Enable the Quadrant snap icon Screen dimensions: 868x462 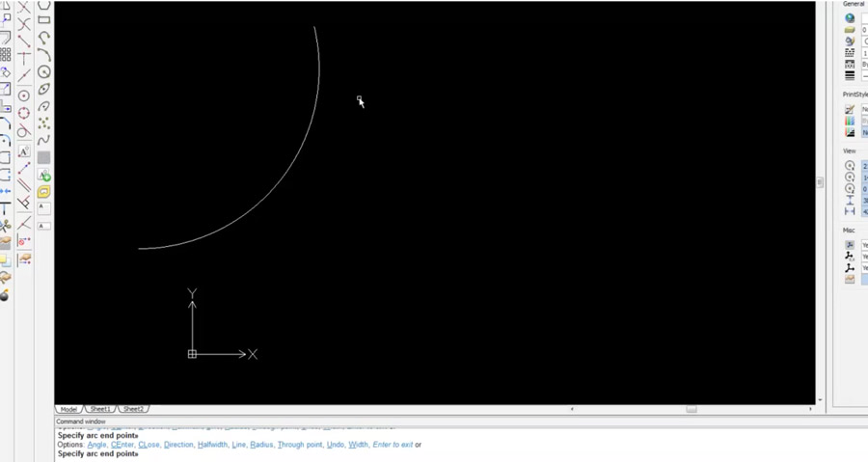[24, 113]
